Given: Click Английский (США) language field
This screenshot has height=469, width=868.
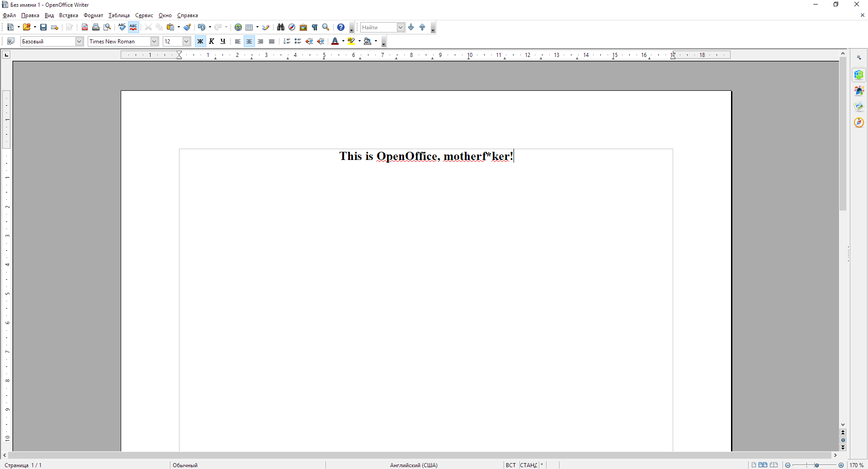Looking at the screenshot, I should pos(414,465).
